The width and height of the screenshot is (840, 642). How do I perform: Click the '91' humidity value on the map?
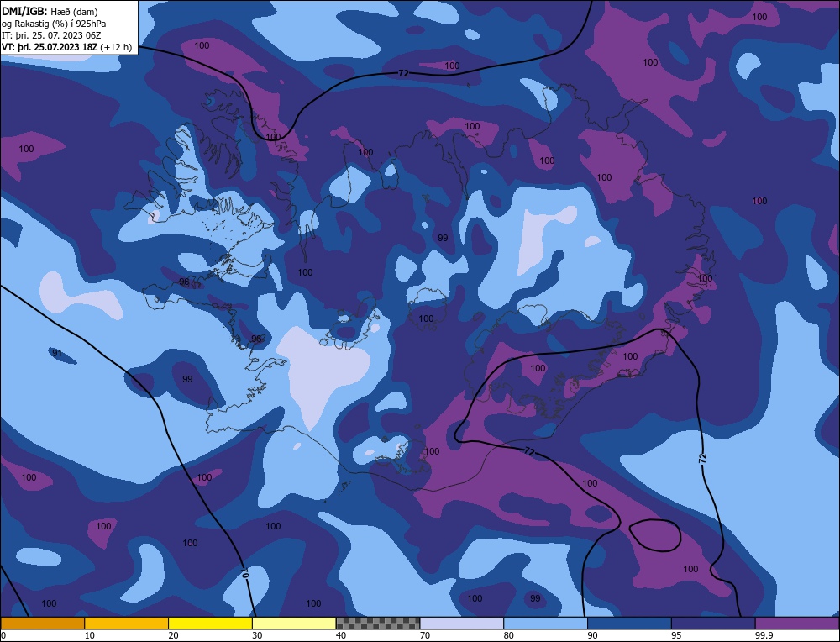57,353
